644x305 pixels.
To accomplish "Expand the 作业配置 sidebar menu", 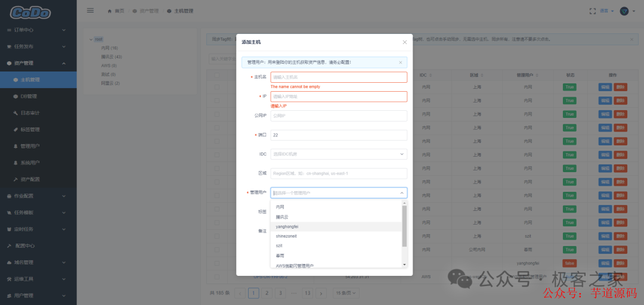I will click(x=38, y=196).
